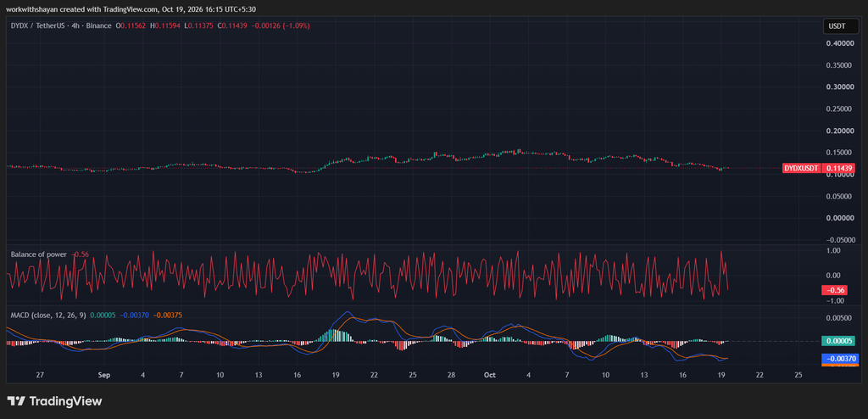The width and height of the screenshot is (868, 419).
Task: Click the workwithshayan created with TradingView.com header
Action: pyautogui.click(x=130, y=8)
